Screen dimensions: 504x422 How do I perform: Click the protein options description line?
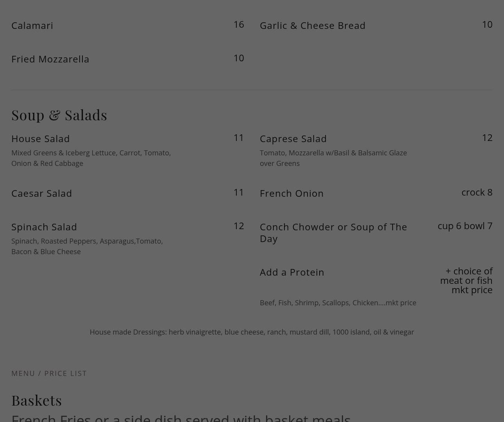coord(338,303)
